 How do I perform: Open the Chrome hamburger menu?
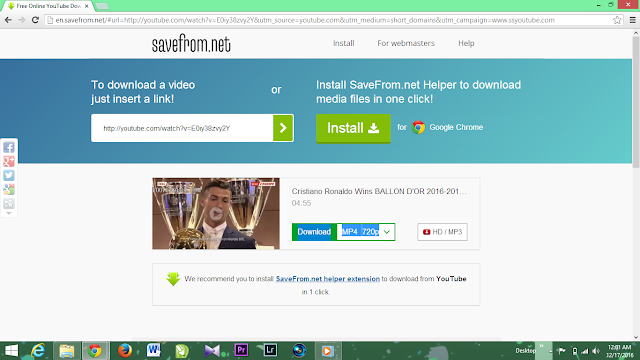(633, 20)
